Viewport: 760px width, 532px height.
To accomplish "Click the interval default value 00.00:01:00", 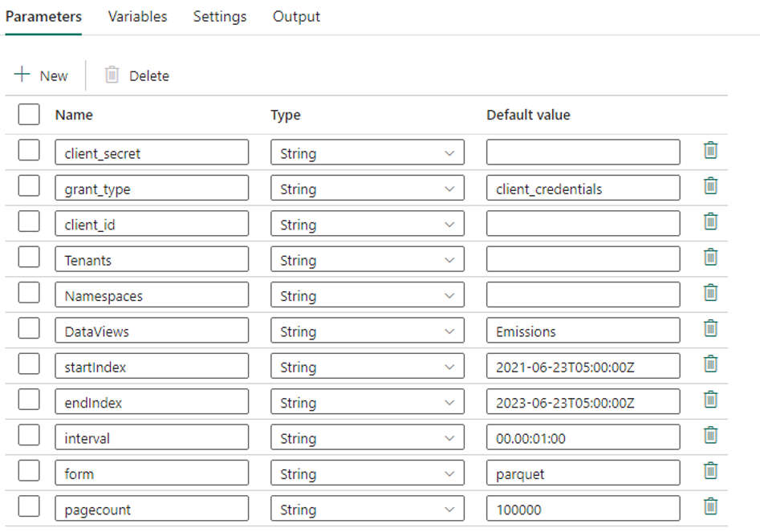I will (x=583, y=437).
